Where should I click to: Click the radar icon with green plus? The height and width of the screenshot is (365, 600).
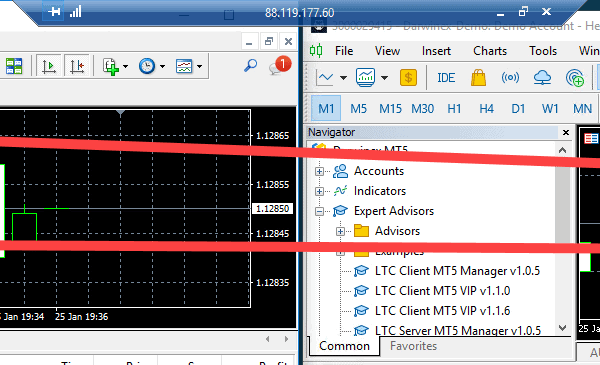[575, 78]
